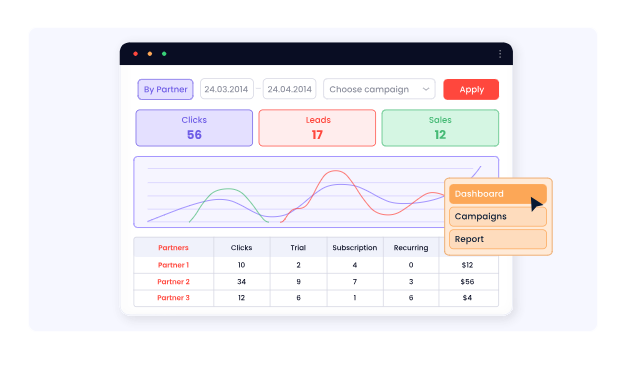Click the $56 amount for Partner 2
This screenshot has width=633, height=380.
(467, 281)
